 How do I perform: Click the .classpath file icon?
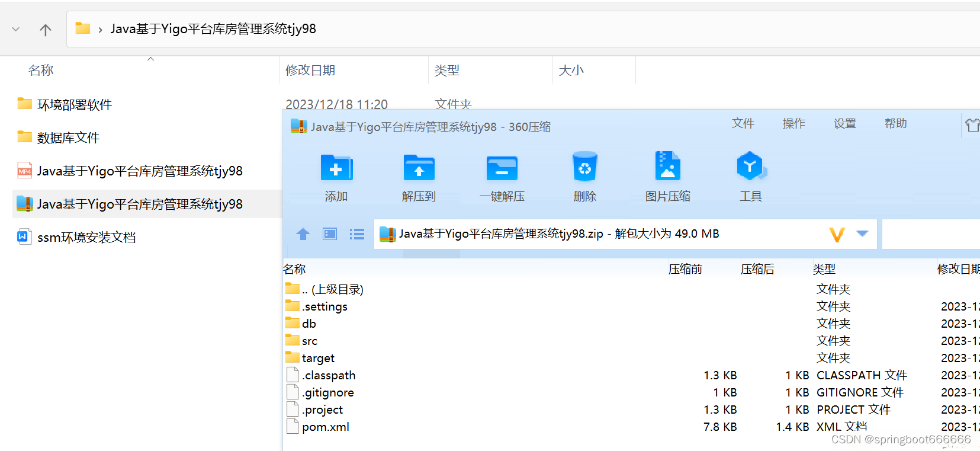click(293, 375)
